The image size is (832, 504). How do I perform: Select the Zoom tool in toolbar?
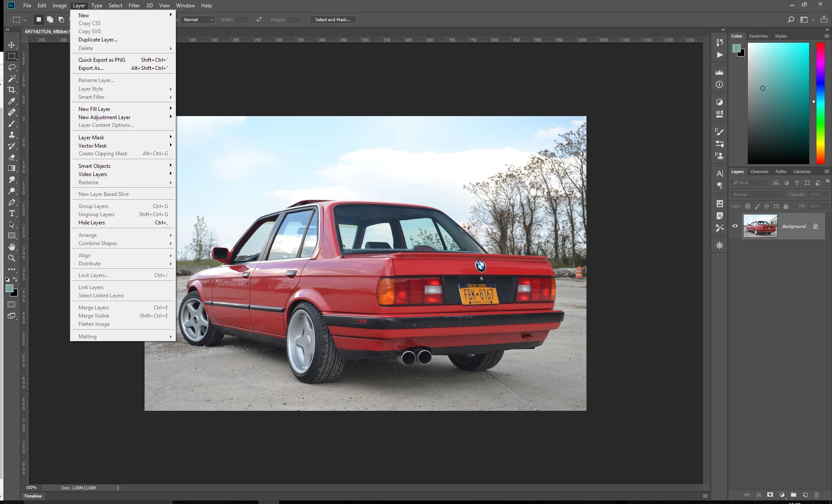coord(12,258)
